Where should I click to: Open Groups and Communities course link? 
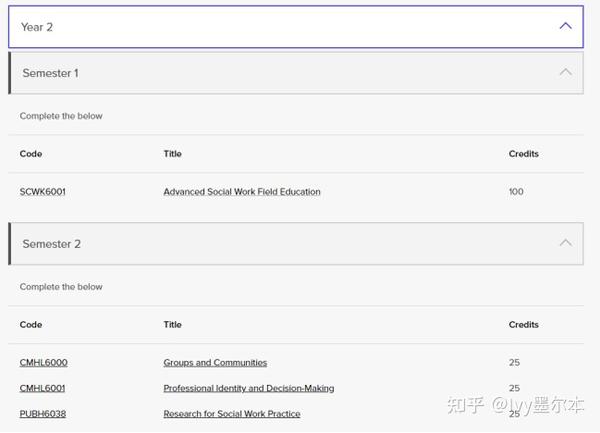point(215,363)
